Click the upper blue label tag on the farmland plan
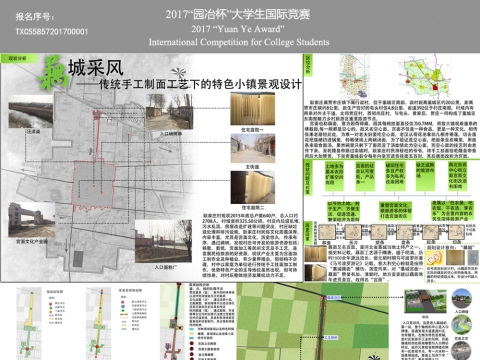Image resolution: width=480 pixels, height=360 pixels. click(334, 297)
